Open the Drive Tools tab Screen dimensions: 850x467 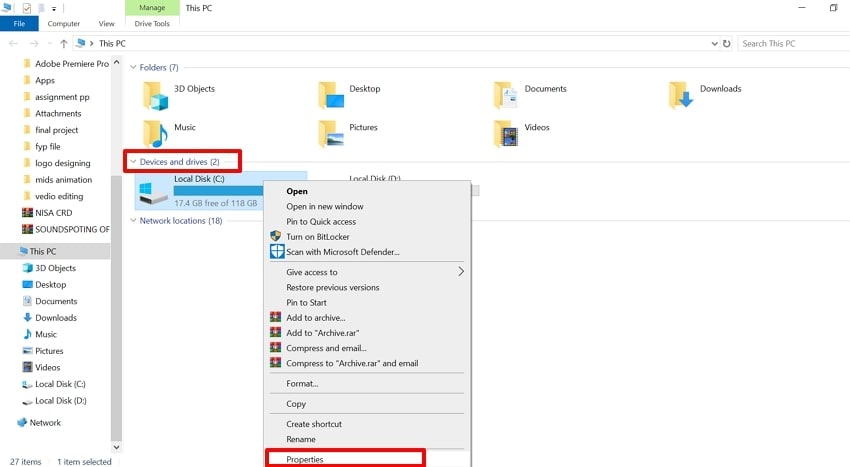(152, 24)
